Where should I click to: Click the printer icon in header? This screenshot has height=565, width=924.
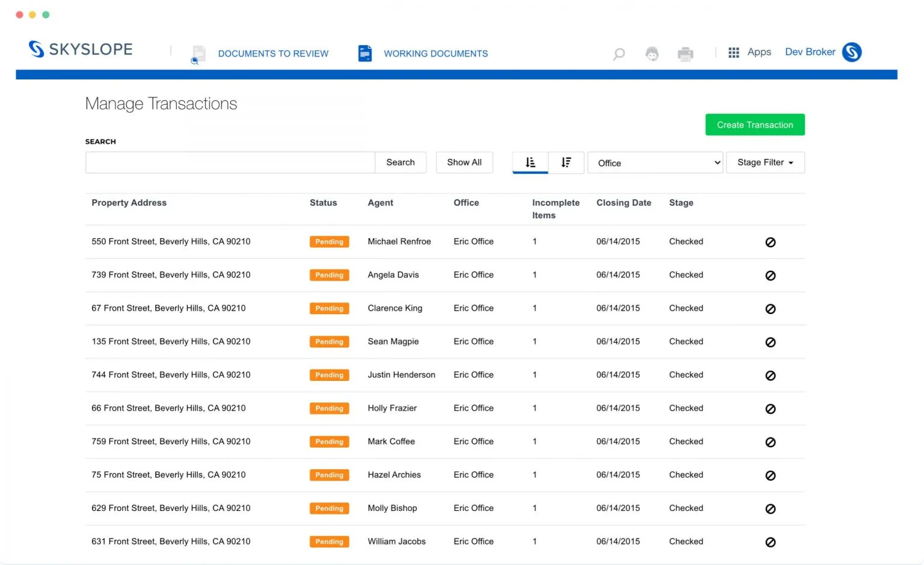pyautogui.click(x=685, y=54)
